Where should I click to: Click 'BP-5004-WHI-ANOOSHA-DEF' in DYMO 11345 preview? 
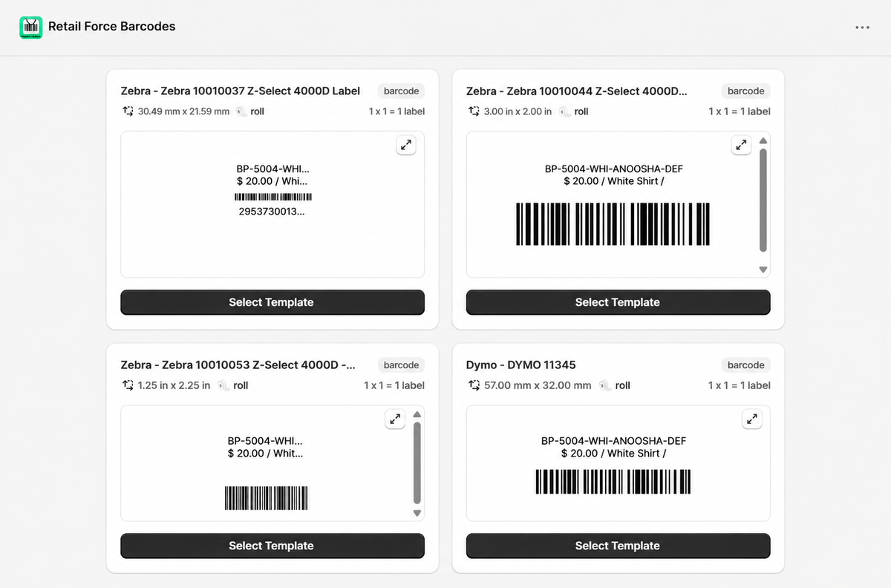point(614,441)
